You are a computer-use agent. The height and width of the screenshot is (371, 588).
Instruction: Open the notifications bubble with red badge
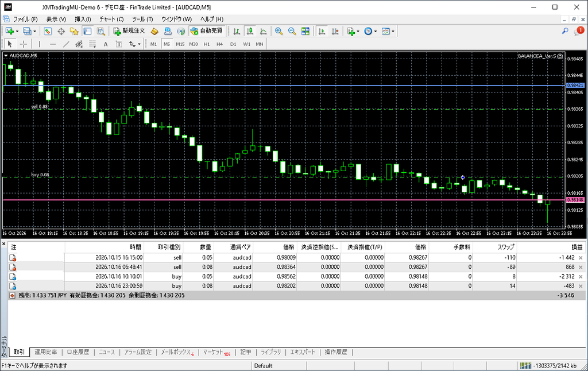[579, 31]
